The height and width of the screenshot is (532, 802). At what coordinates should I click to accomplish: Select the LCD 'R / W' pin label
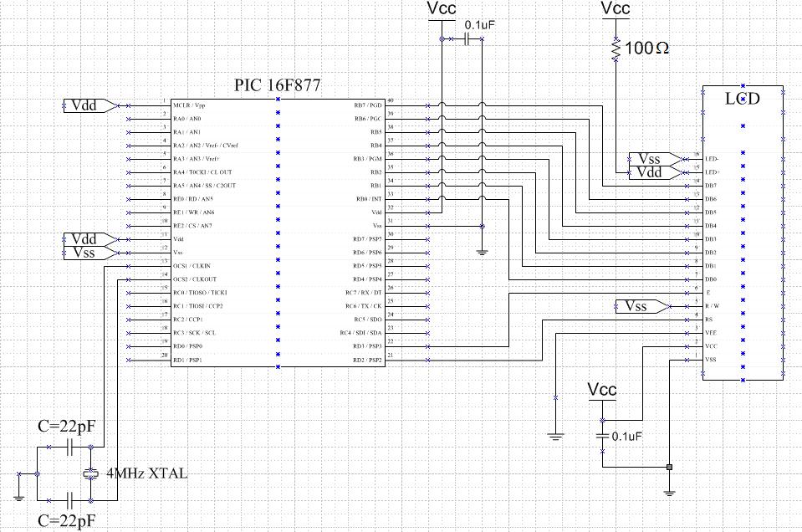[713, 306]
